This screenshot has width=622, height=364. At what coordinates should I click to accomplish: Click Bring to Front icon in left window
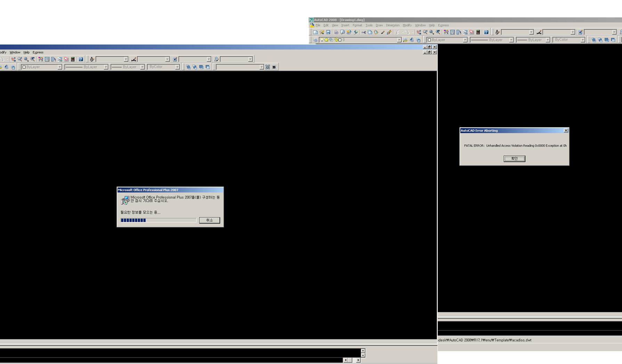(188, 67)
